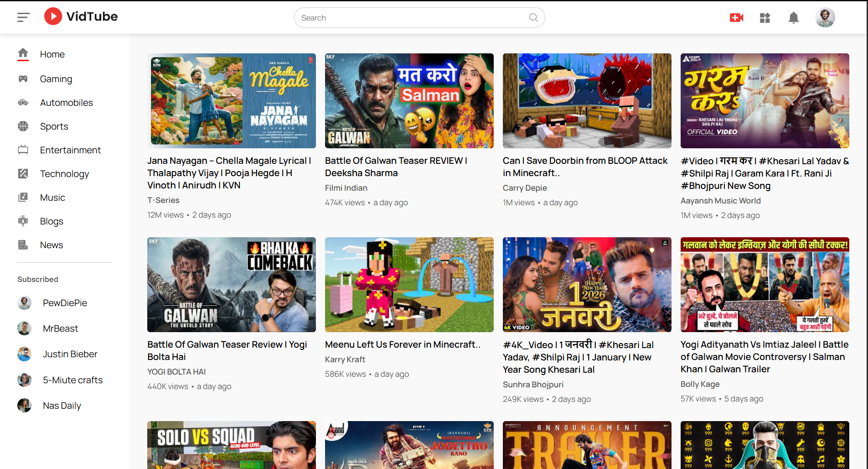
Task: Click the Sports ball icon
Action: click(23, 126)
